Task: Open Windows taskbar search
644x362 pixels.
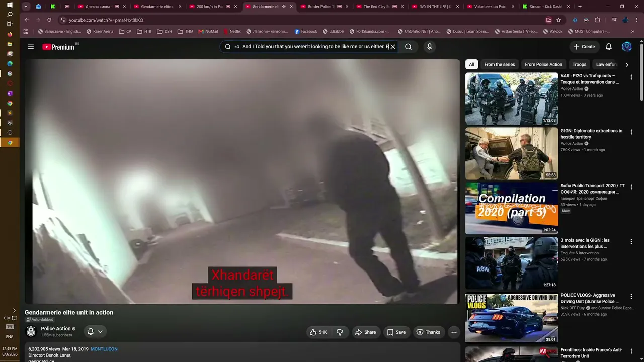Action: (x=10, y=15)
